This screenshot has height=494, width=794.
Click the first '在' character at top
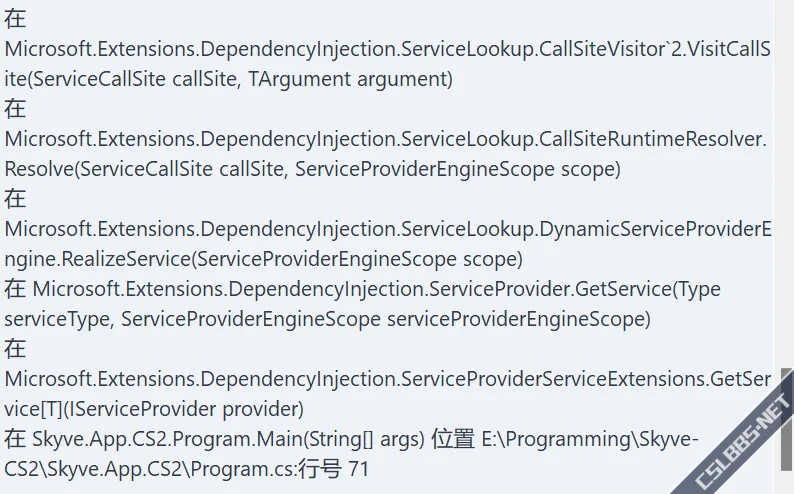(15, 19)
